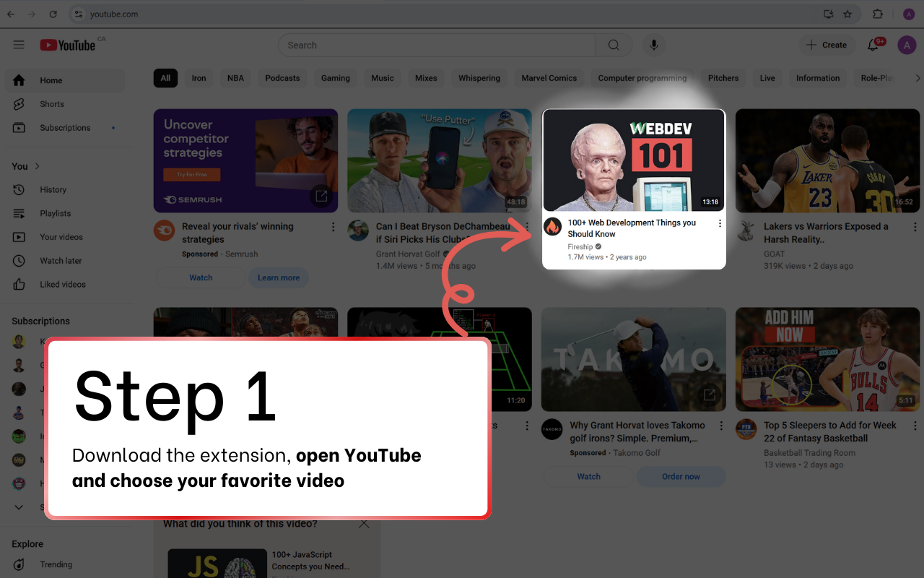
Task: Select the Whispering filter chip
Action: [479, 78]
